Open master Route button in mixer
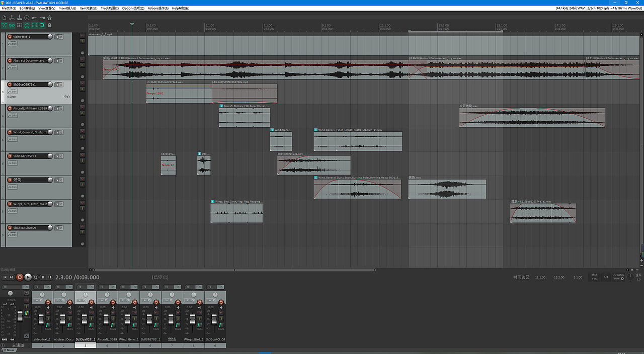The height and width of the screenshot is (354, 644). 27,314
